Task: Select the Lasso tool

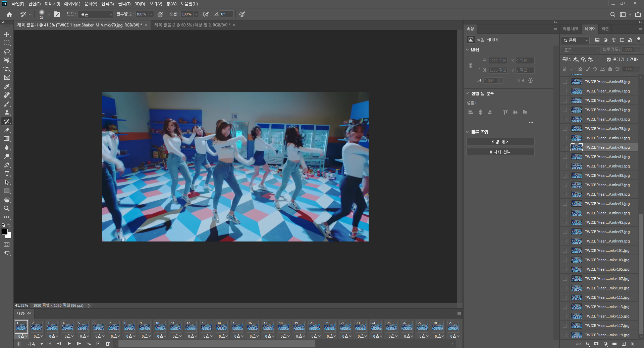Action: tap(7, 52)
